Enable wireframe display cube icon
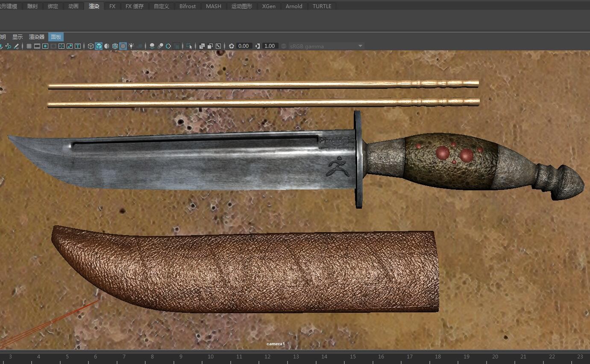The width and height of the screenshot is (590, 364). coord(91,46)
